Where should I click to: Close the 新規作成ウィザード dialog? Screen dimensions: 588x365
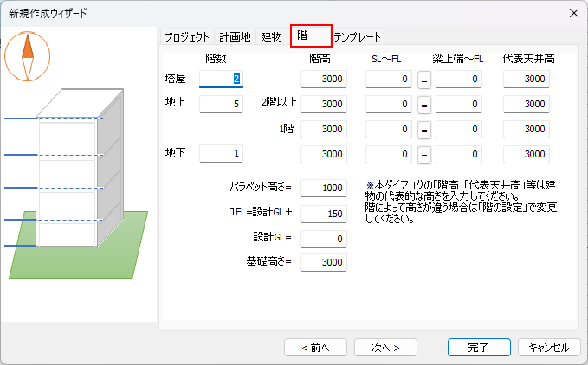click(x=572, y=12)
